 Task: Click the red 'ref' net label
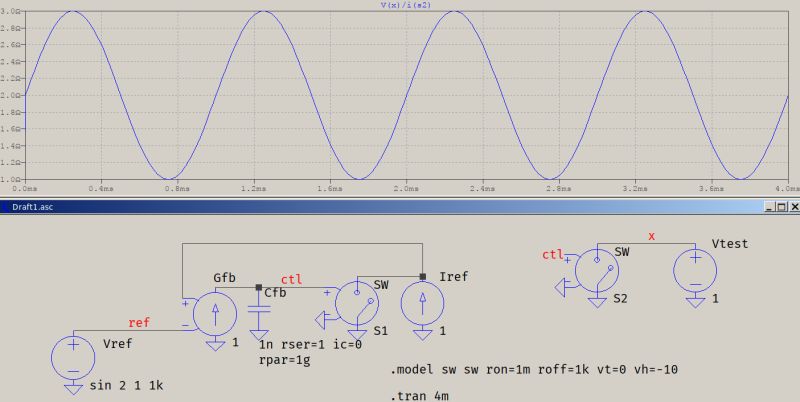139,322
